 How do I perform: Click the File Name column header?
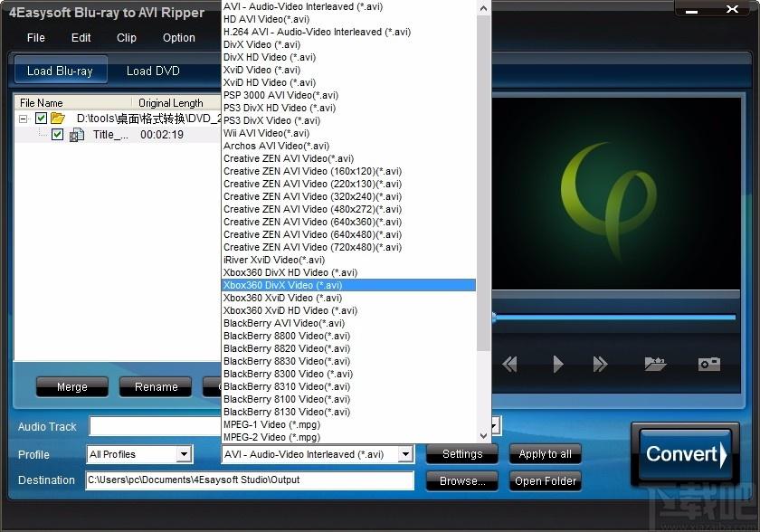[72, 103]
